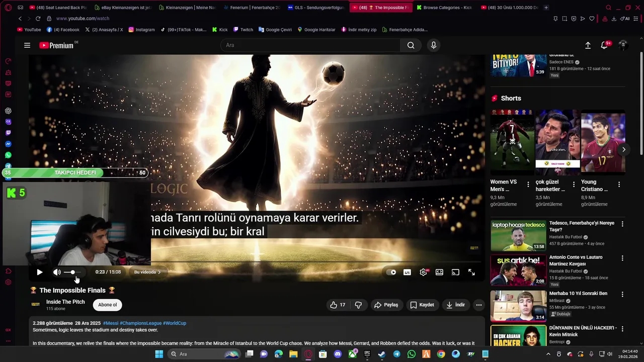Open Telegram from the taskbar
Screen dimensions: 644x362
point(396,354)
